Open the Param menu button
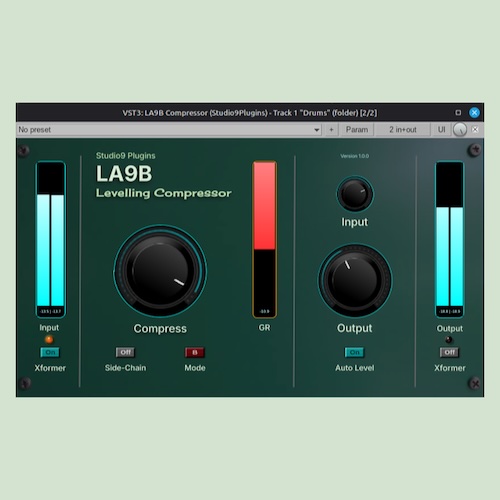 [x=357, y=130]
